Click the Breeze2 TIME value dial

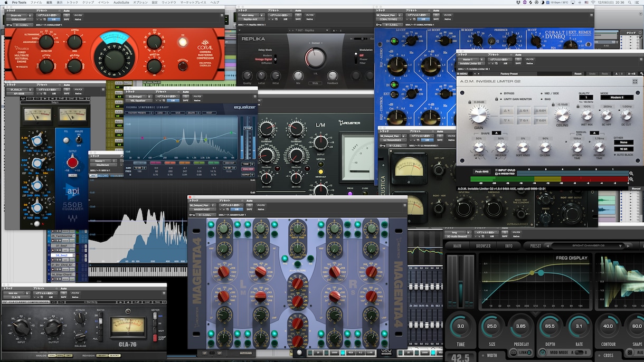click(460, 327)
